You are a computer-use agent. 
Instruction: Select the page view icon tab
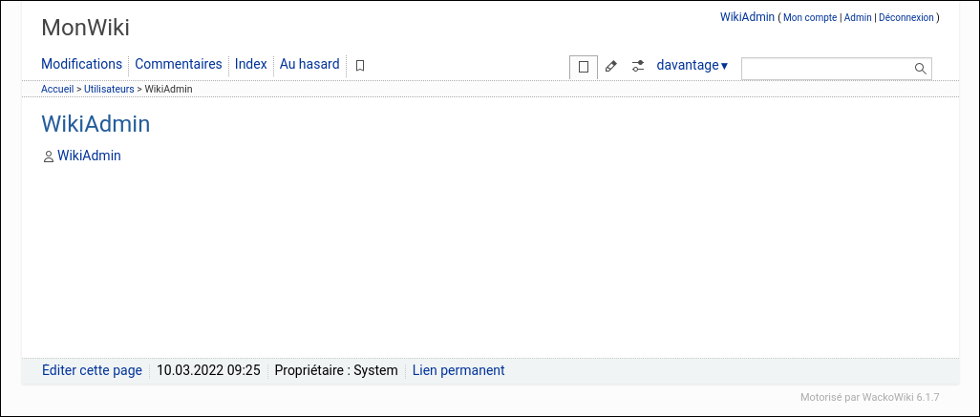[x=584, y=67]
